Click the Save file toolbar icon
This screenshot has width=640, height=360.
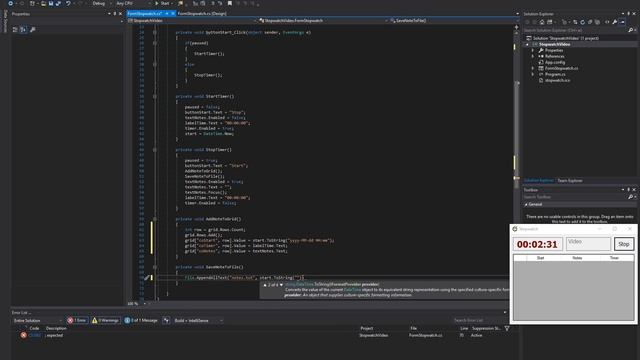click(51, 3)
